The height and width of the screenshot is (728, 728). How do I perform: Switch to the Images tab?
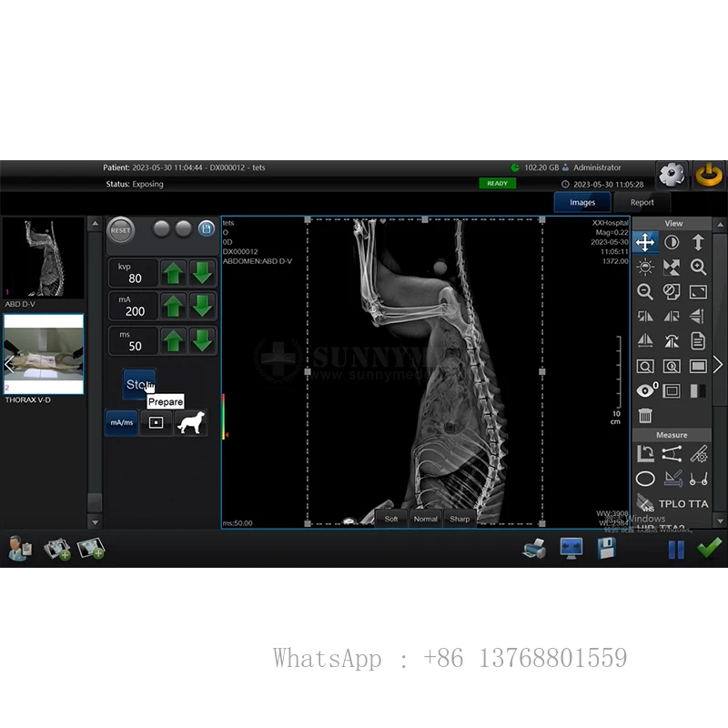coord(582,202)
